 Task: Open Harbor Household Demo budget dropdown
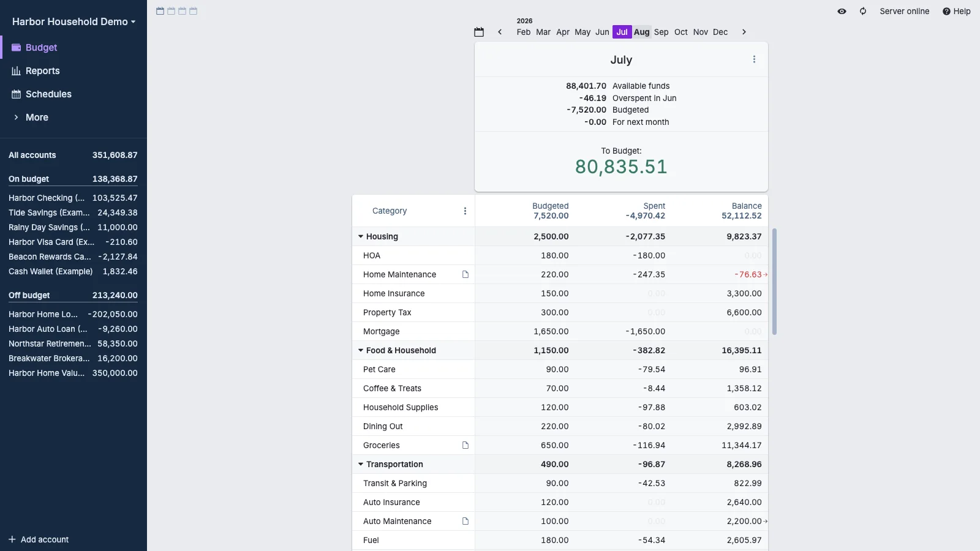tap(73, 21)
